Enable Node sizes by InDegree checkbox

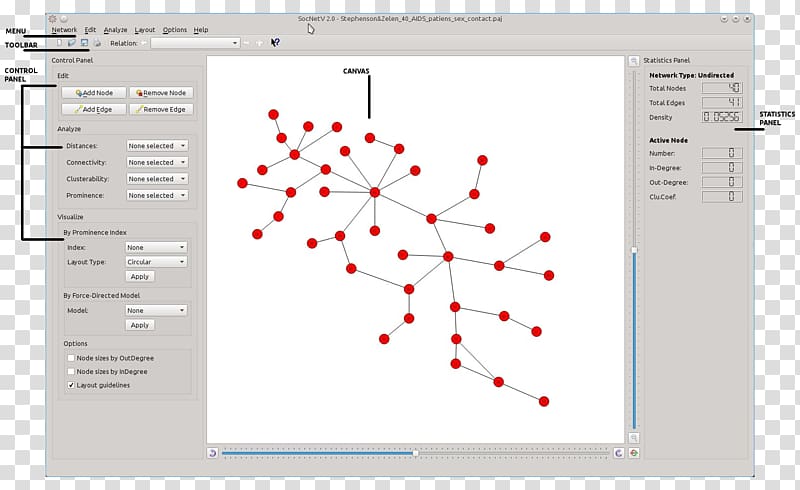click(x=71, y=371)
